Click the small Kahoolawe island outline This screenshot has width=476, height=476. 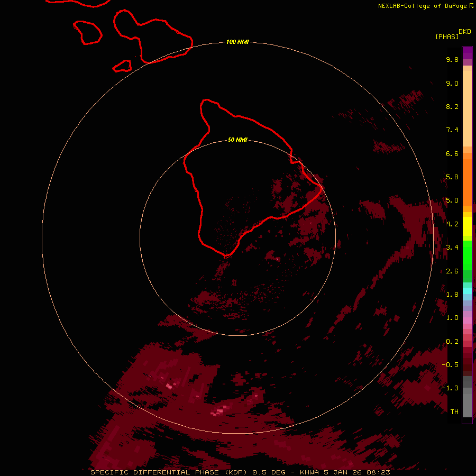coord(122,66)
